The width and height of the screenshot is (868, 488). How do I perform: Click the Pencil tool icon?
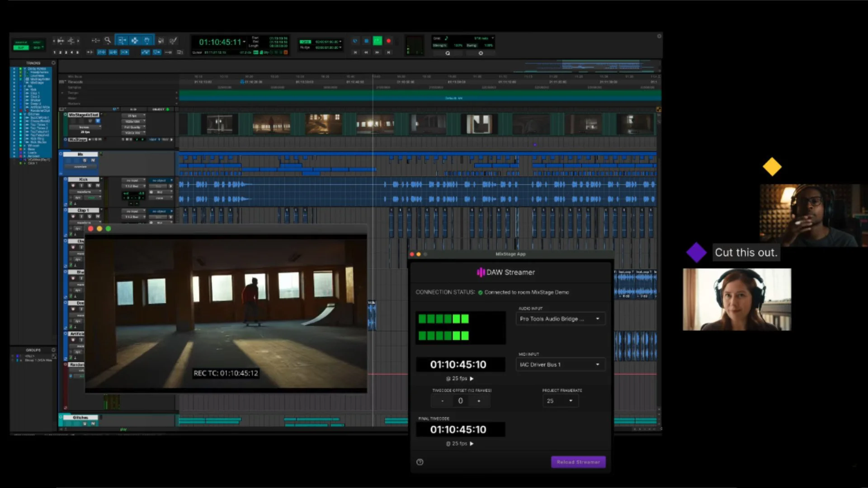[173, 41]
